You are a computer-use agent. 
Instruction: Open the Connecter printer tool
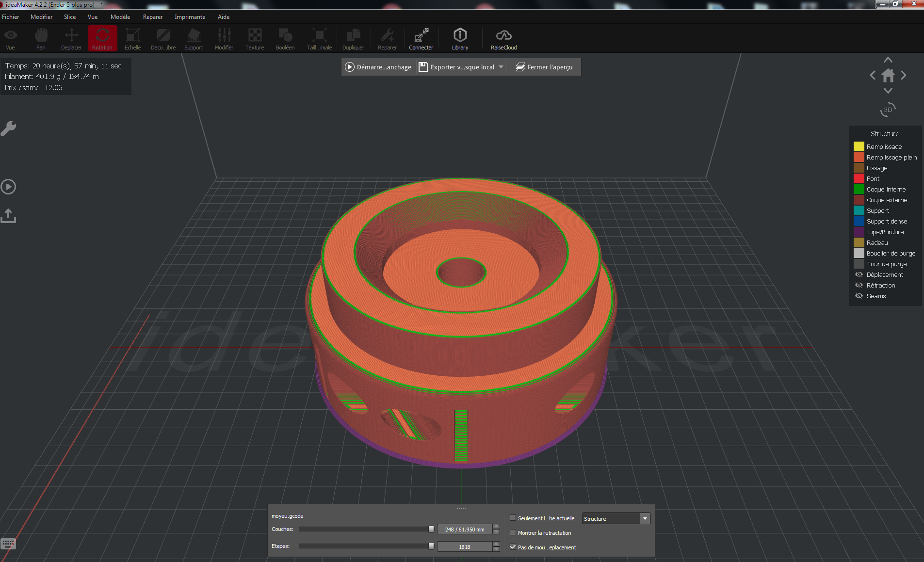tap(421, 38)
